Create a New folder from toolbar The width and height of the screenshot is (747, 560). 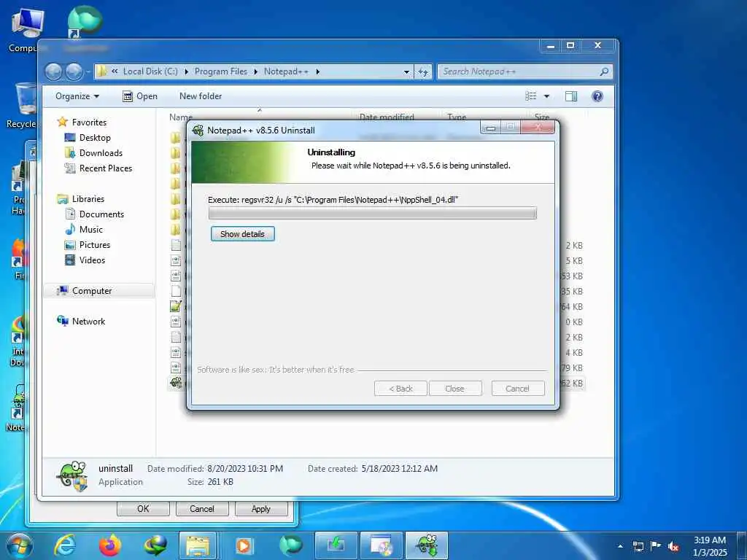[x=201, y=96]
